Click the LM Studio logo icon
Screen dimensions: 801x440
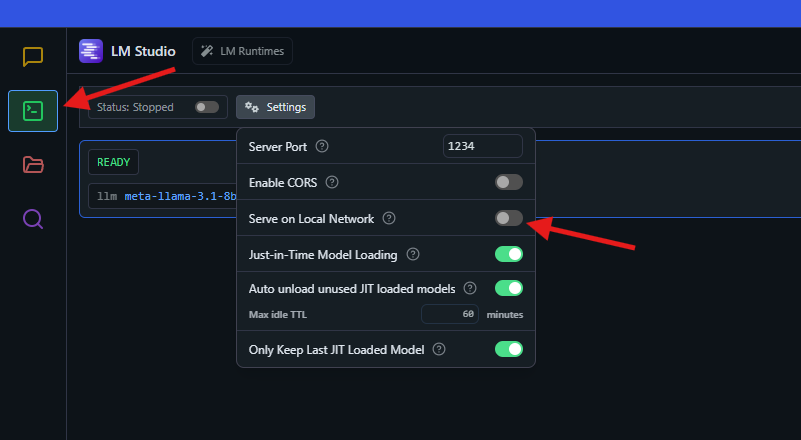tap(91, 51)
